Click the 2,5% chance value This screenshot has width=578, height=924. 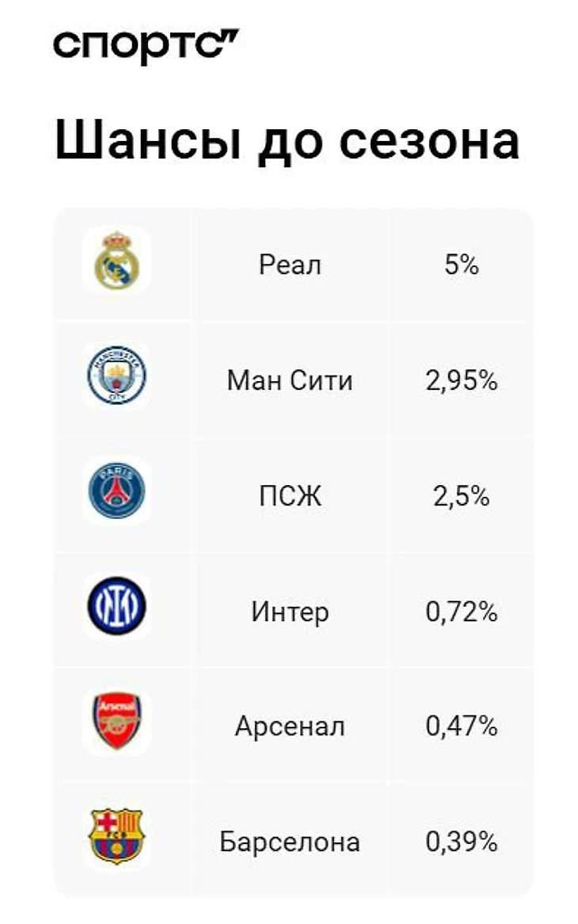pyautogui.click(x=462, y=497)
